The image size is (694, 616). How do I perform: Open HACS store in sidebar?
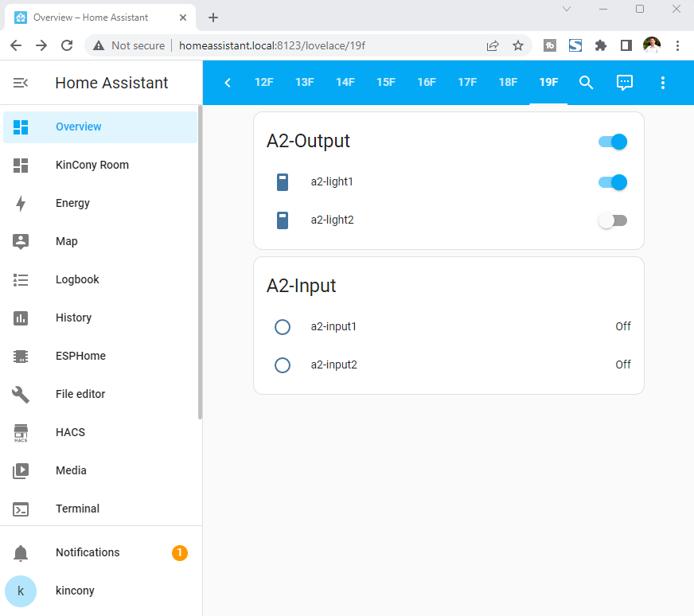[x=70, y=432]
